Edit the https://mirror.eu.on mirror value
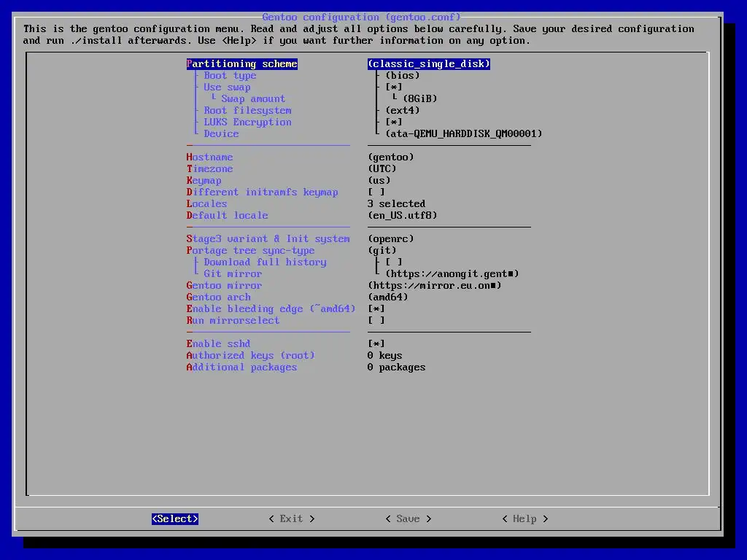 [435, 285]
